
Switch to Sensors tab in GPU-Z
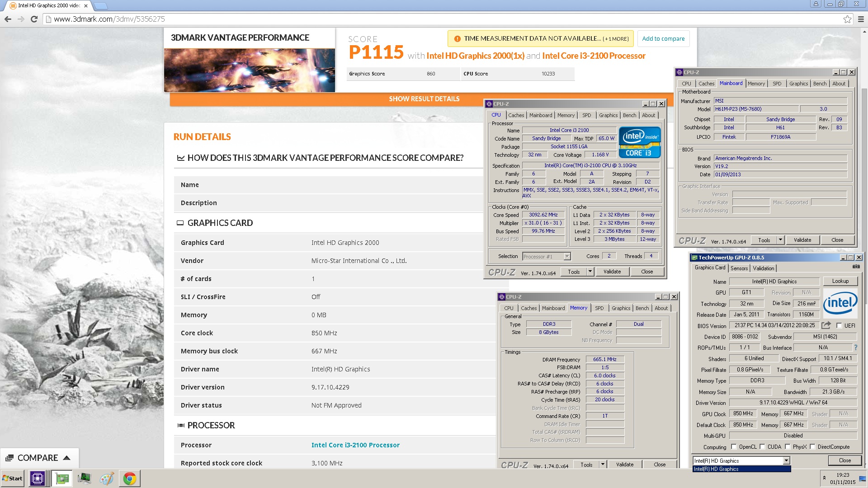coord(739,268)
